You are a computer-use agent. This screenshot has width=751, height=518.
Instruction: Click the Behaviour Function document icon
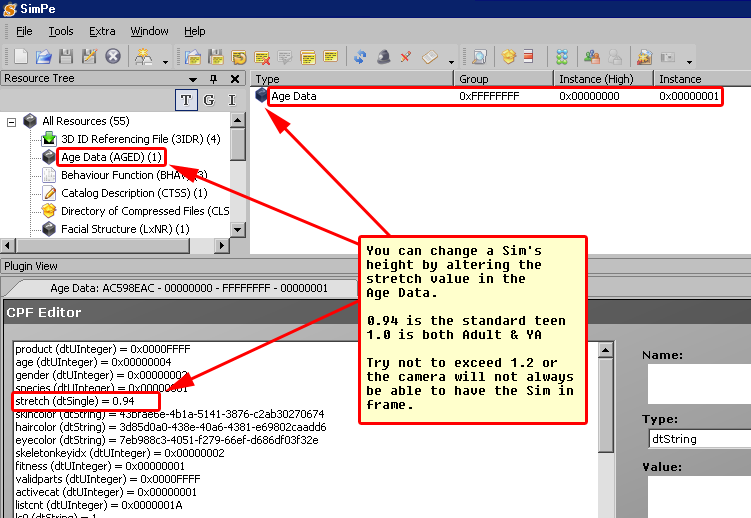[x=49, y=175]
